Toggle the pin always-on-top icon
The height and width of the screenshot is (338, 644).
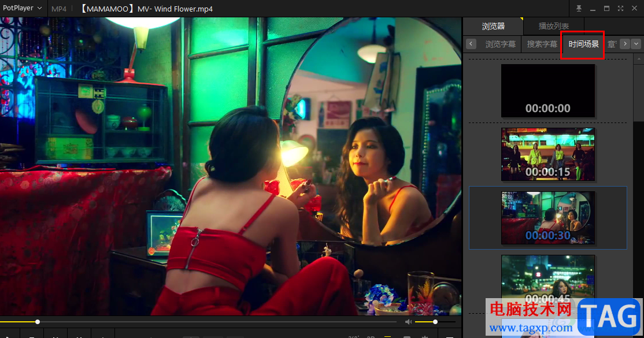click(x=579, y=8)
